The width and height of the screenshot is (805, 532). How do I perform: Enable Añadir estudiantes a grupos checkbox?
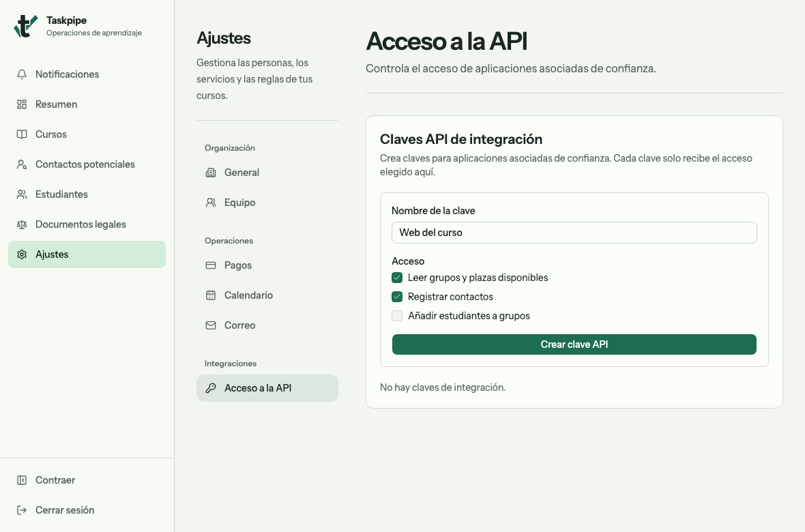pyautogui.click(x=397, y=316)
